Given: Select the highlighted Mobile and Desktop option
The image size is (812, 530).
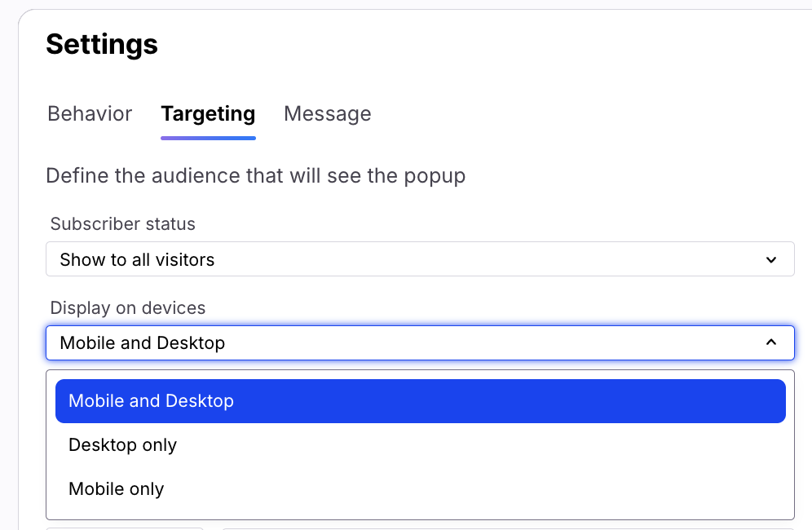Looking at the screenshot, I should (420, 401).
